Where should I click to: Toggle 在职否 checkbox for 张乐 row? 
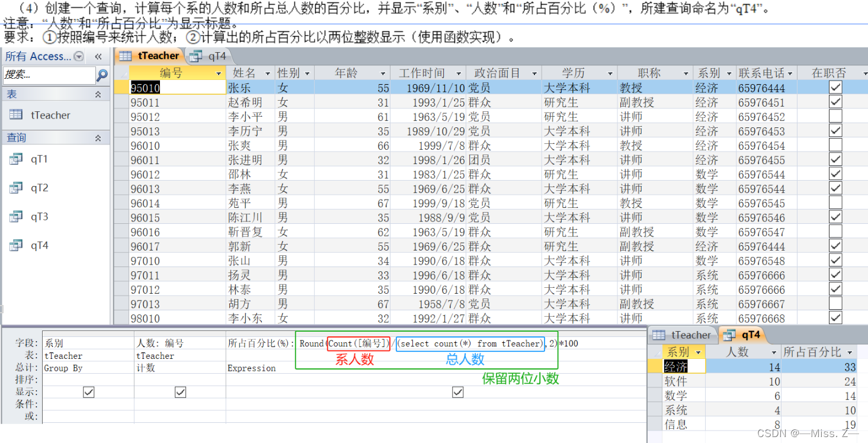pyautogui.click(x=835, y=88)
